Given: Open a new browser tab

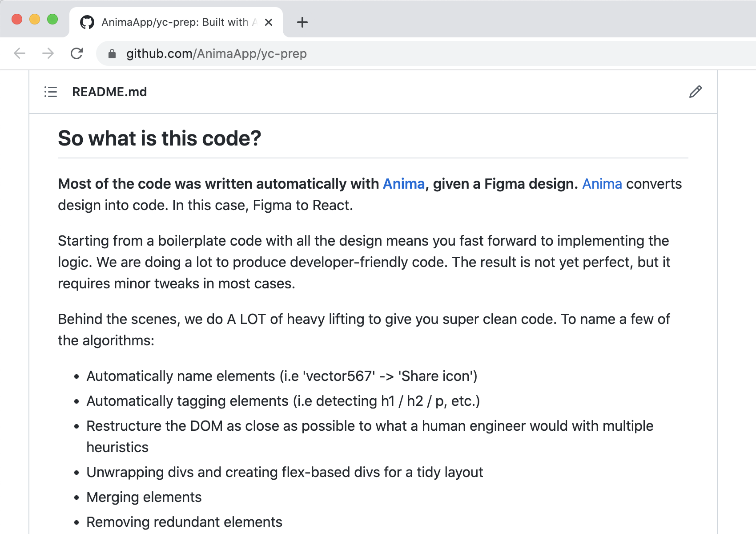Looking at the screenshot, I should (302, 22).
